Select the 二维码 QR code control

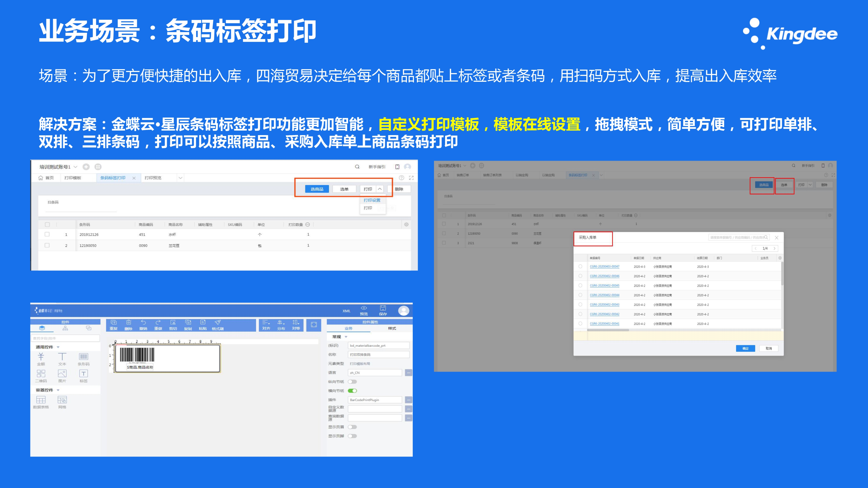(41, 373)
